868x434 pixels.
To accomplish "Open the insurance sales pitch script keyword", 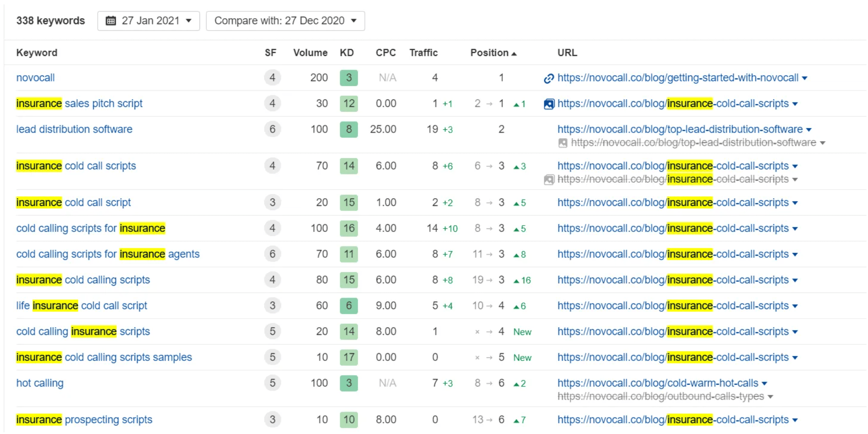I will coord(79,103).
